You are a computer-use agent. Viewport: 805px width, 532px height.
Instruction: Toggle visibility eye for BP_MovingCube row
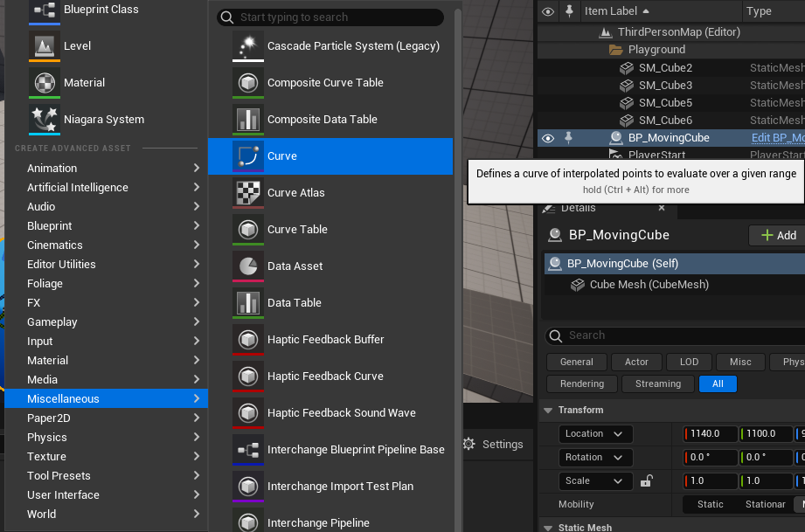pyautogui.click(x=548, y=138)
